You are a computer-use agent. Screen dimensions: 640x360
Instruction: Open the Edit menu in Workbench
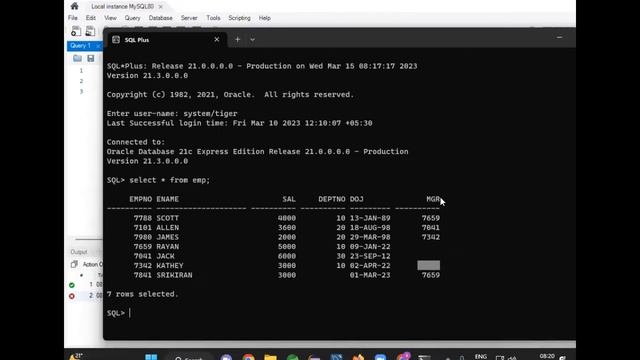point(91,18)
